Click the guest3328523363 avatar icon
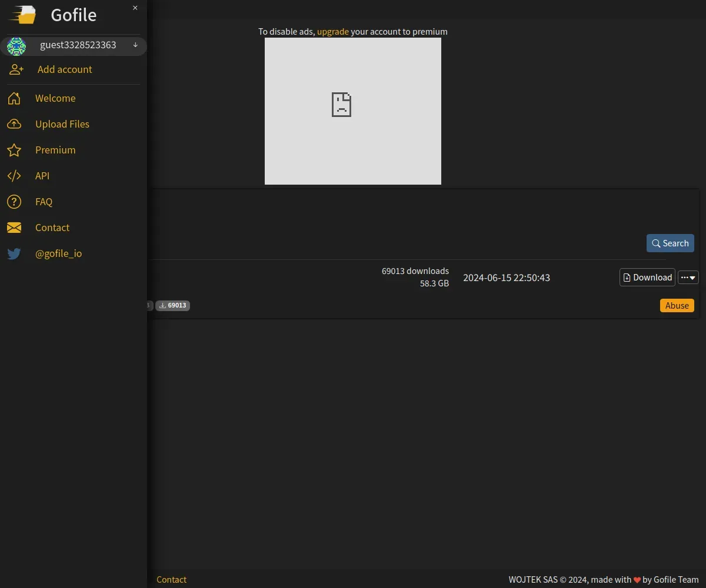The width and height of the screenshot is (706, 588). click(x=16, y=46)
